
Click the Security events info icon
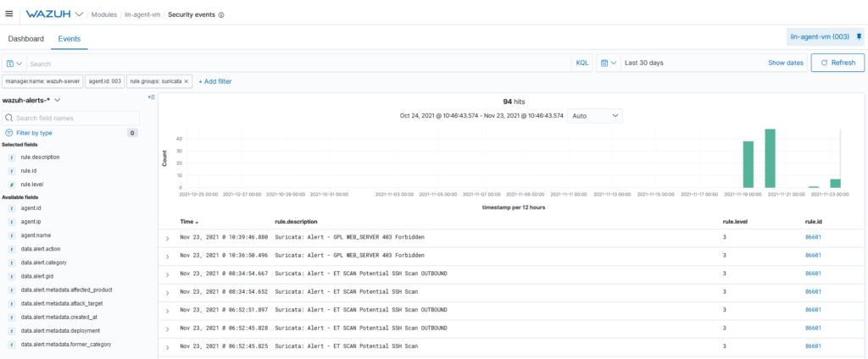[x=221, y=15]
